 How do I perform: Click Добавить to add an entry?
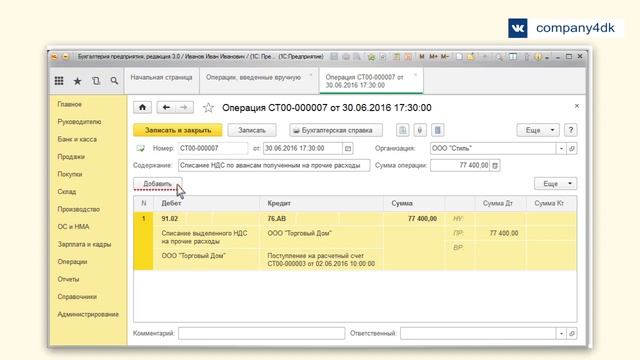pyautogui.click(x=158, y=184)
